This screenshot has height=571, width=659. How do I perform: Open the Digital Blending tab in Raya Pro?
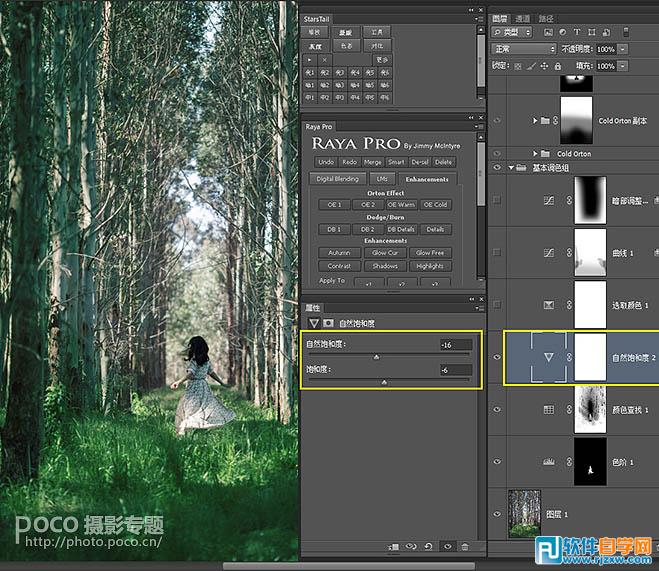(x=337, y=179)
